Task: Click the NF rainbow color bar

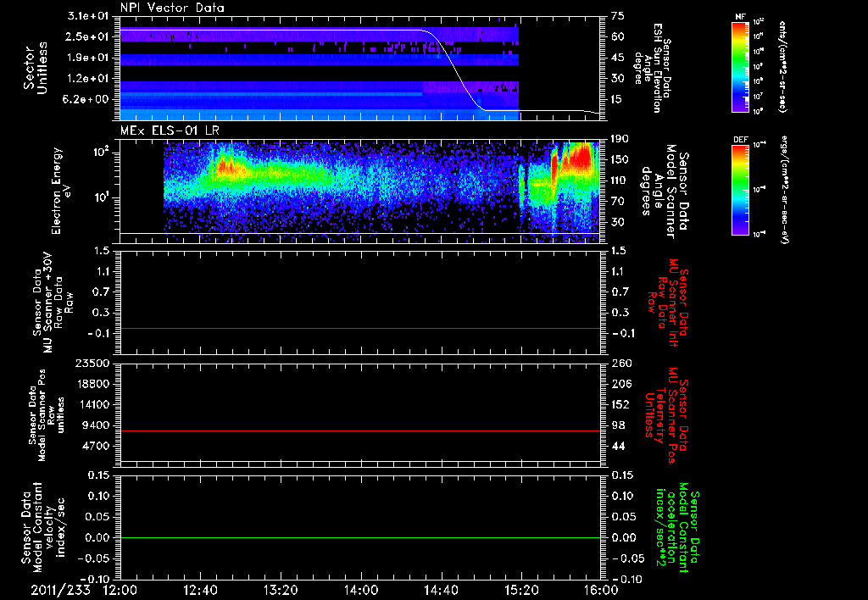Action: coord(740,66)
